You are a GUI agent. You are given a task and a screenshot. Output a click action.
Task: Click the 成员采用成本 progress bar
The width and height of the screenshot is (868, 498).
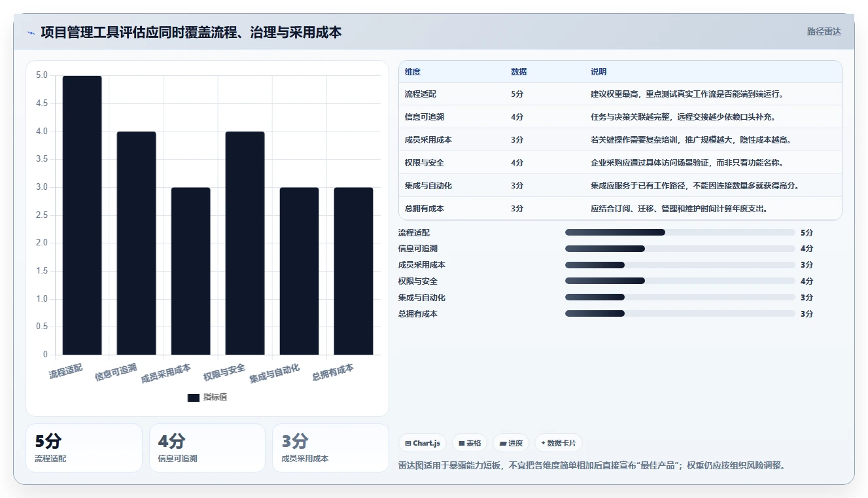click(680, 265)
